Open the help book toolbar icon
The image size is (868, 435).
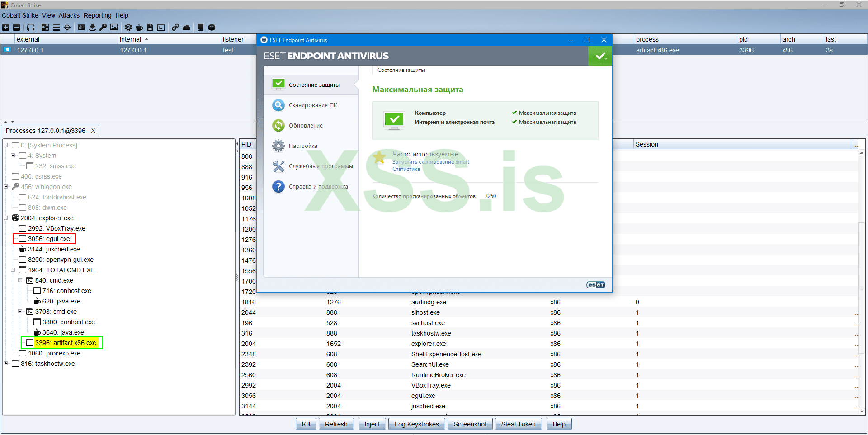(x=201, y=28)
